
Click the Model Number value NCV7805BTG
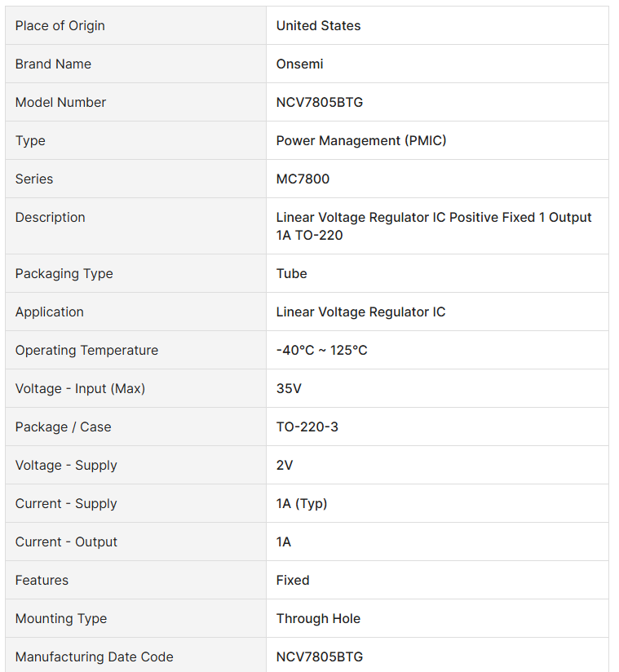(x=320, y=103)
